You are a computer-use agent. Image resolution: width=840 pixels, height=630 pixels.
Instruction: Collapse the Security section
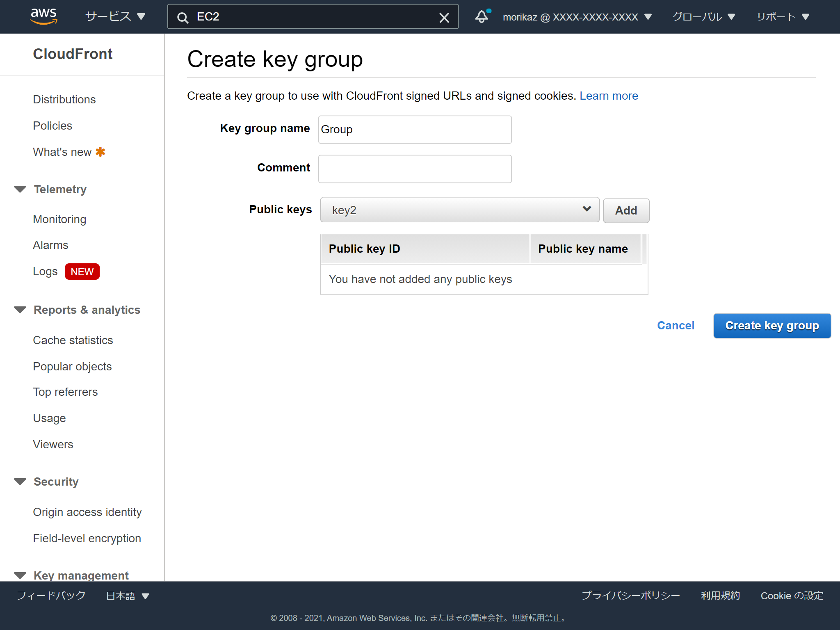(x=20, y=481)
